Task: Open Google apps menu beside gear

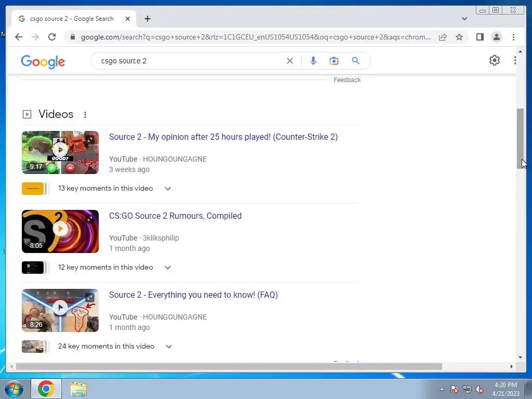Action: [x=515, y=60]
